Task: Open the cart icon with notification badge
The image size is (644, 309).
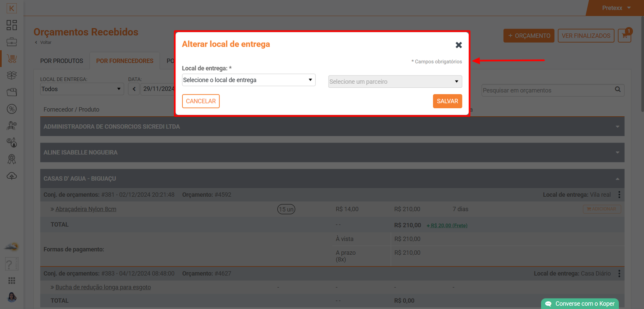Action: [624, 35]
